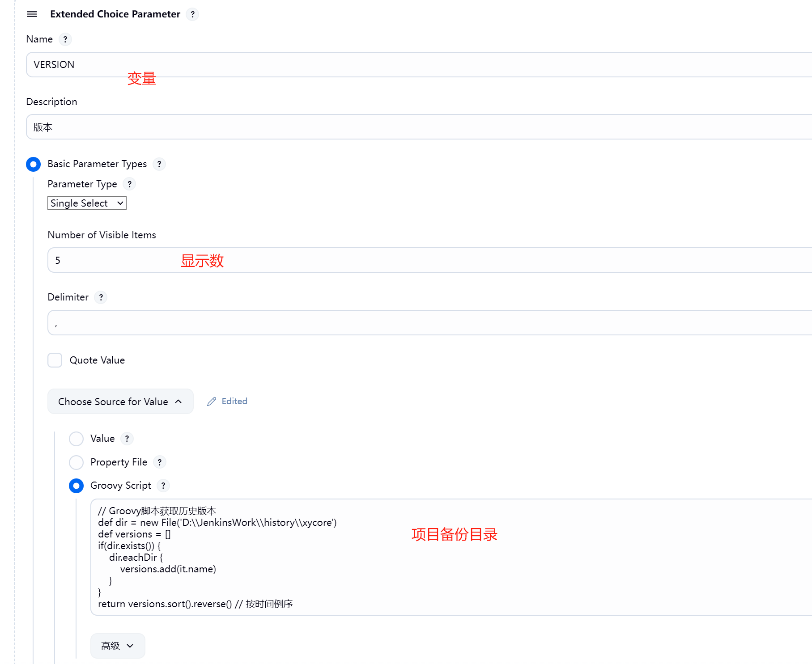Open help for Groovy Script option
This screenshot has height=664, width=812.
(163, 486)
